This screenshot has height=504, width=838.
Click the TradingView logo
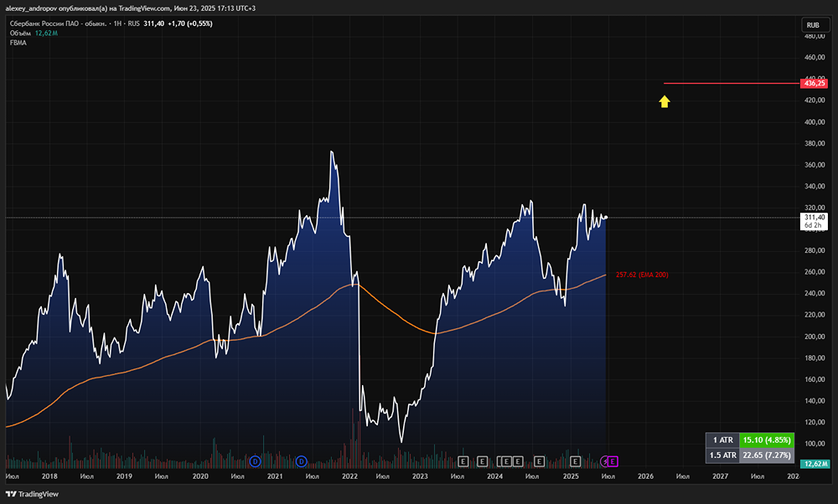32,494
